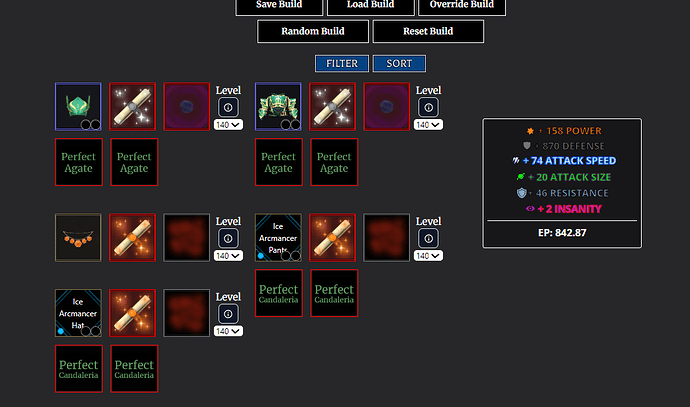Screen dimensions: 690x407
Task: Select first Perfect Agate gem under helmet
Action: coord(79,162)
